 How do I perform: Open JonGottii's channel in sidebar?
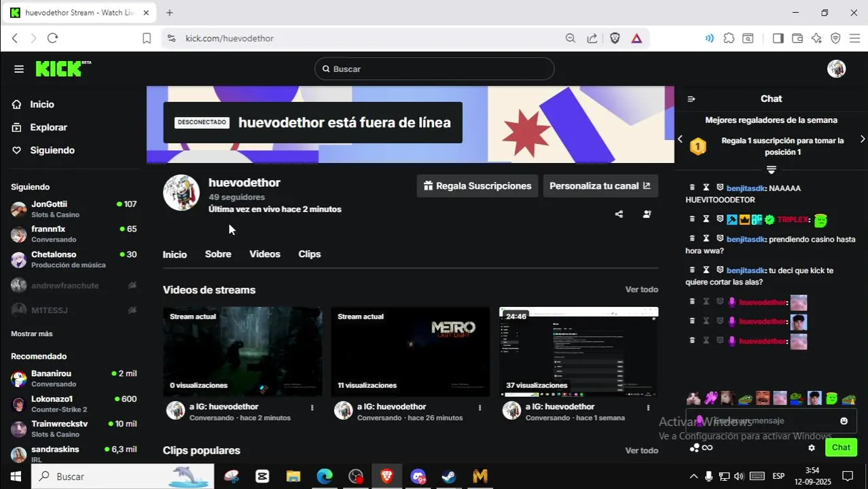click(x=73, y=209)
